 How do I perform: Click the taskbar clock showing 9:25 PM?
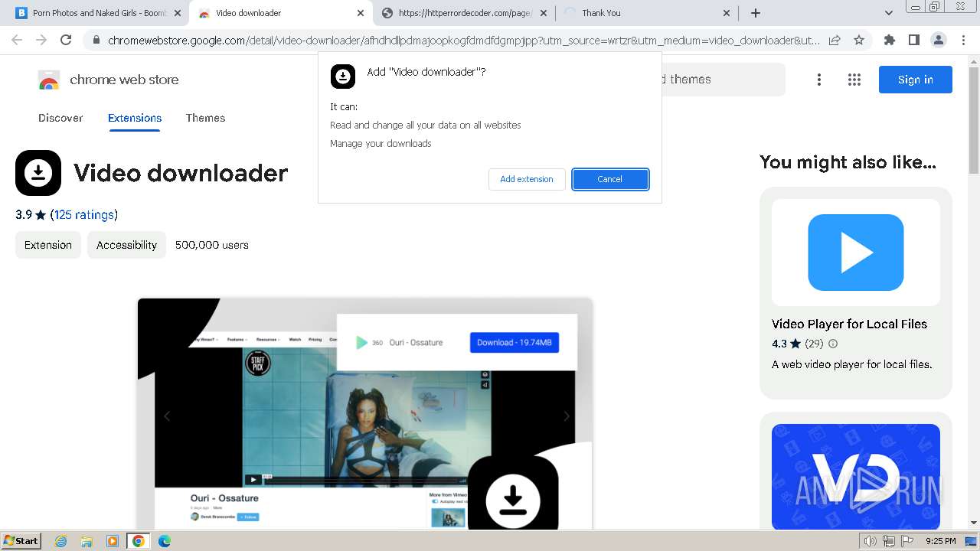point(941,541)
